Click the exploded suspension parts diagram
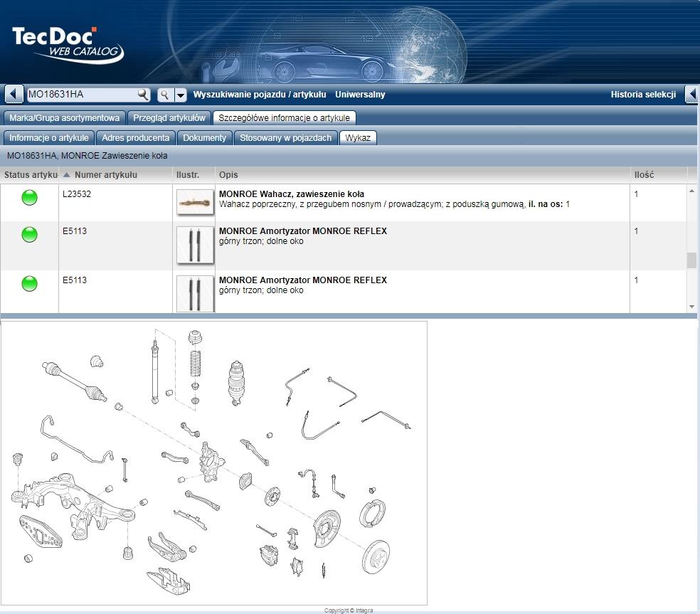This screenshot has width=700, height=614. click(214, 463)
